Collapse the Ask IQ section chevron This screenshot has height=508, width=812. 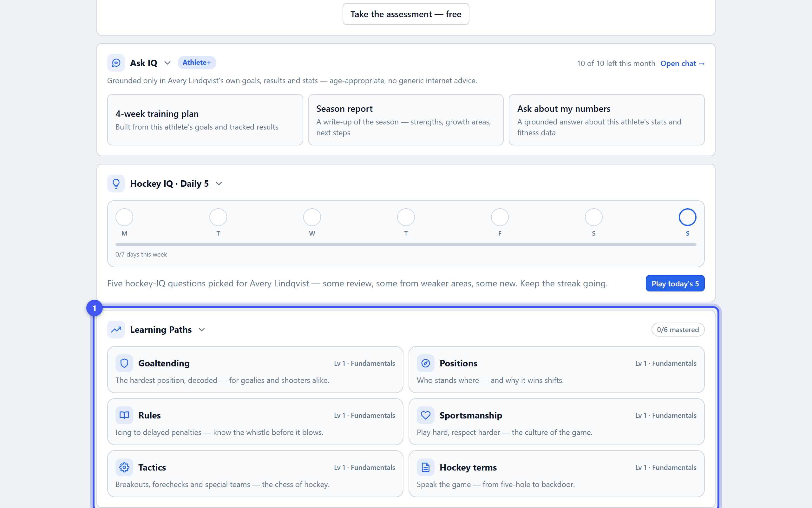click(167, 63)
